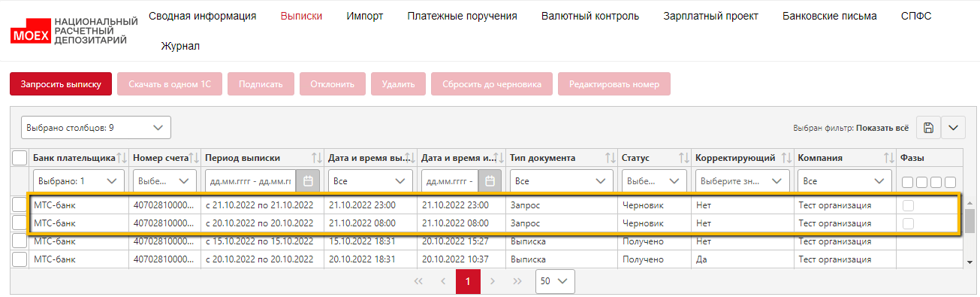The height and width of the screenshot is (297, 980).
Task: Open Банк плательщика filter Выбрано: 1
Action: tap(79, 181)
